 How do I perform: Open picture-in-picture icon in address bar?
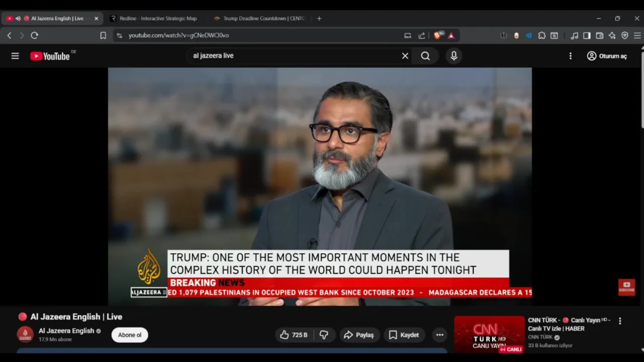point(408,35)
